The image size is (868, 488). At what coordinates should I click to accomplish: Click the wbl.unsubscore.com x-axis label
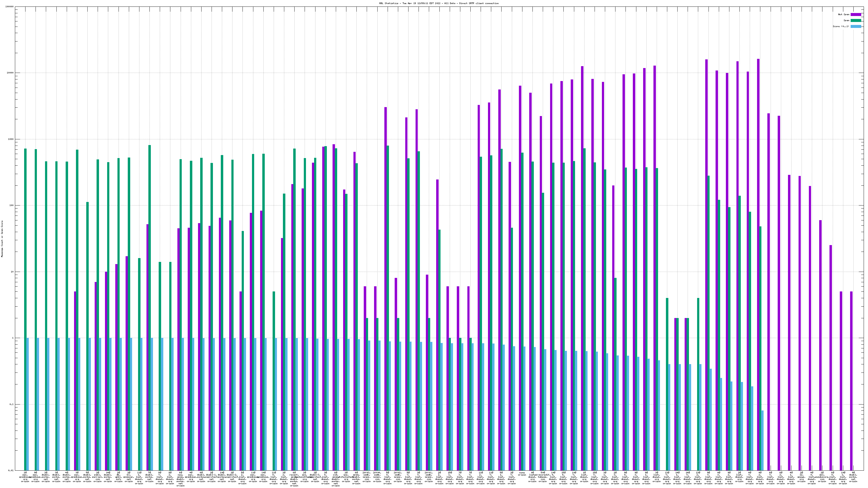822,477
